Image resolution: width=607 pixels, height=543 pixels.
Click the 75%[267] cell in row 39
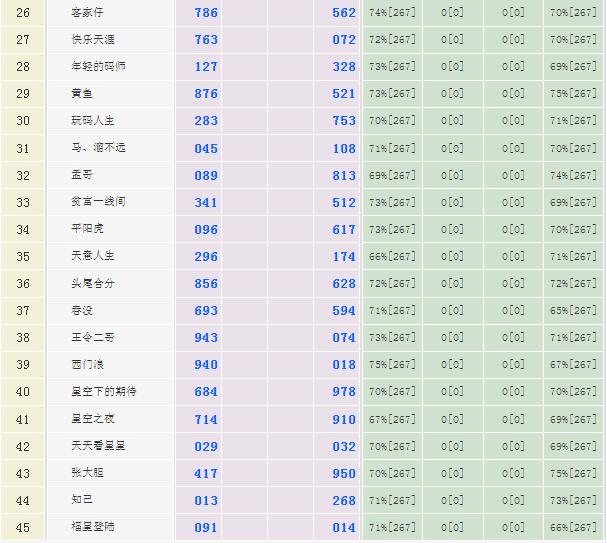tap(392, 365)
